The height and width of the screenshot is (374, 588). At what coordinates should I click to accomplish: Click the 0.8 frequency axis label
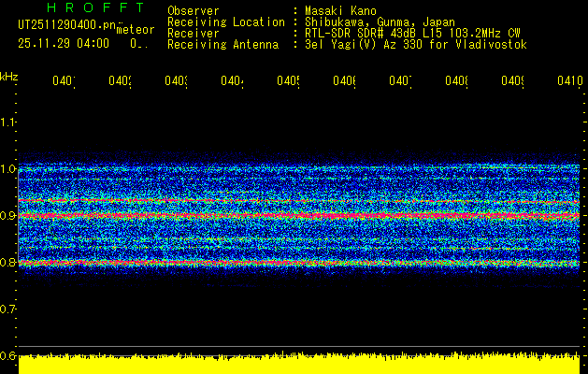click(x=8, y=263)
